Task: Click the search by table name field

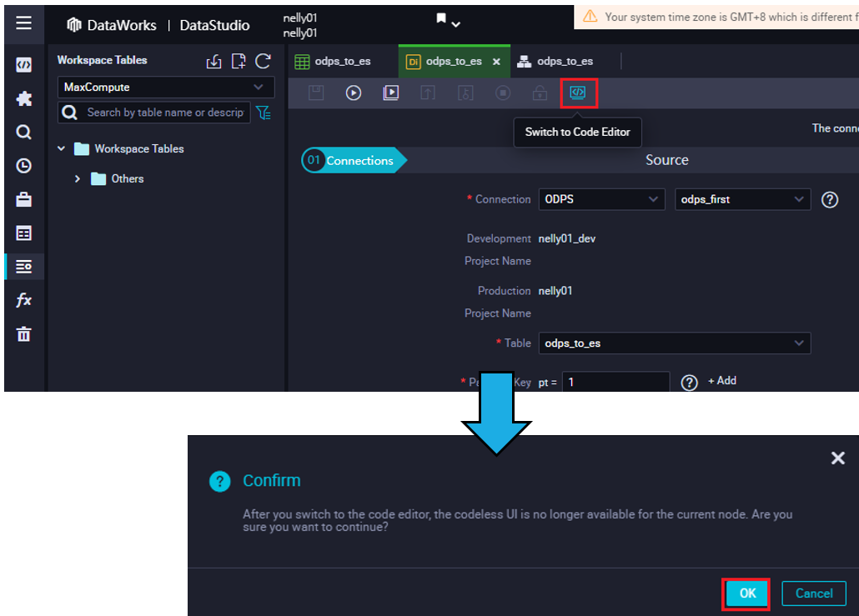Action: point(154,113)
